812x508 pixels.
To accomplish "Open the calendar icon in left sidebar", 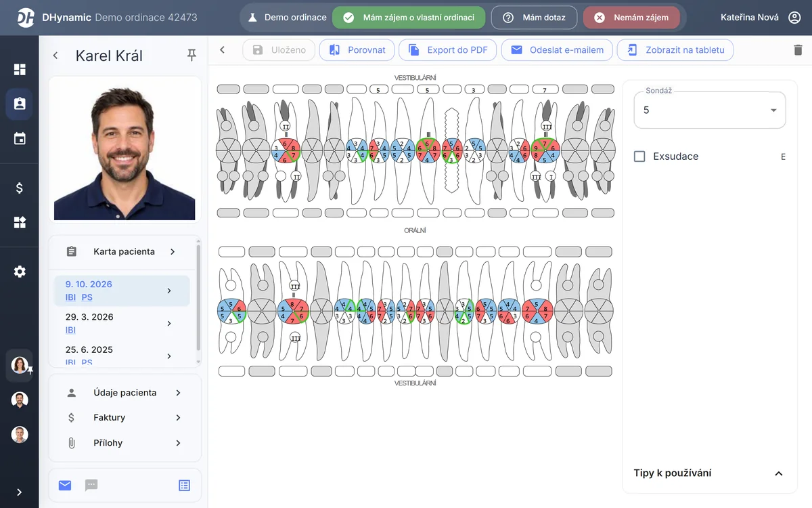I will [20, 139].
